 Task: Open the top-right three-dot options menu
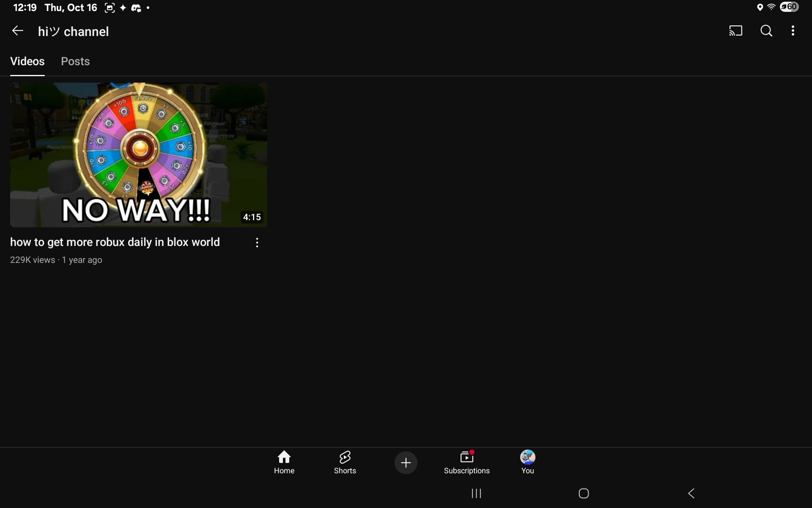(793, 31)
